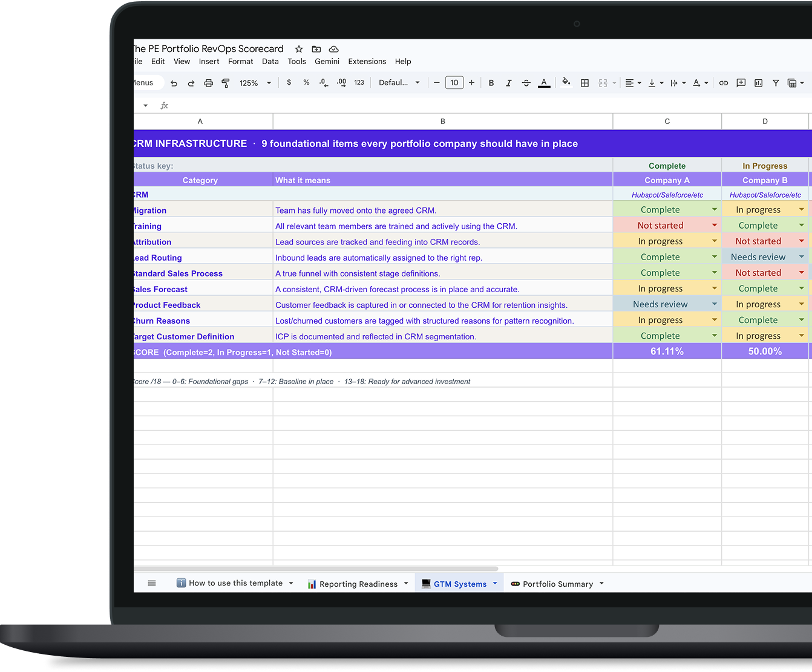Open Product Feedback Needs review dropdown Company A
Image resolution: width=812 pixels, height=672 pixels.
click(715, 304)
